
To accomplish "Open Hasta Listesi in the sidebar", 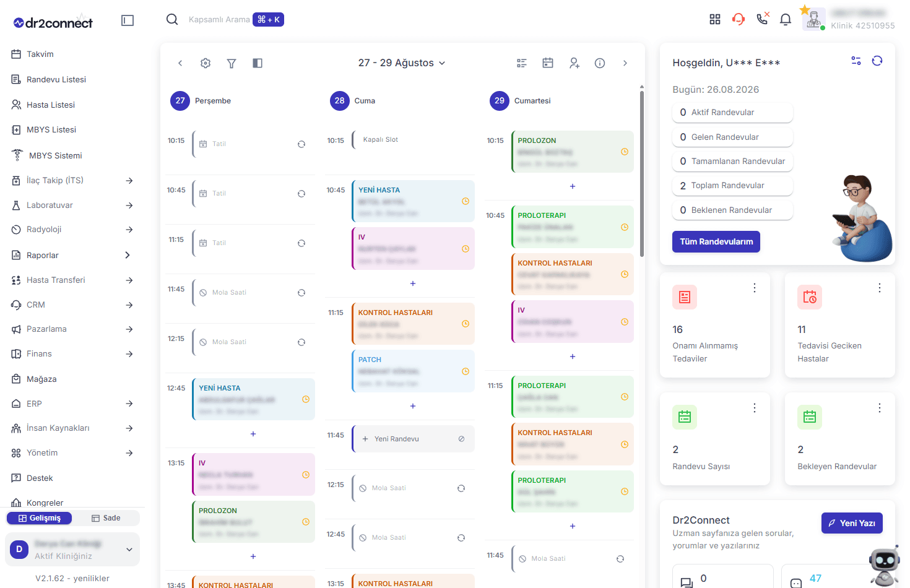I will tap(51, 105).
